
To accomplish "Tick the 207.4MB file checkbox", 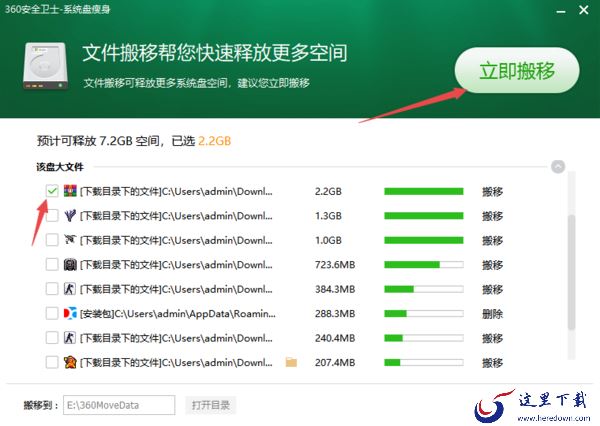I will [x=52, y=362].
